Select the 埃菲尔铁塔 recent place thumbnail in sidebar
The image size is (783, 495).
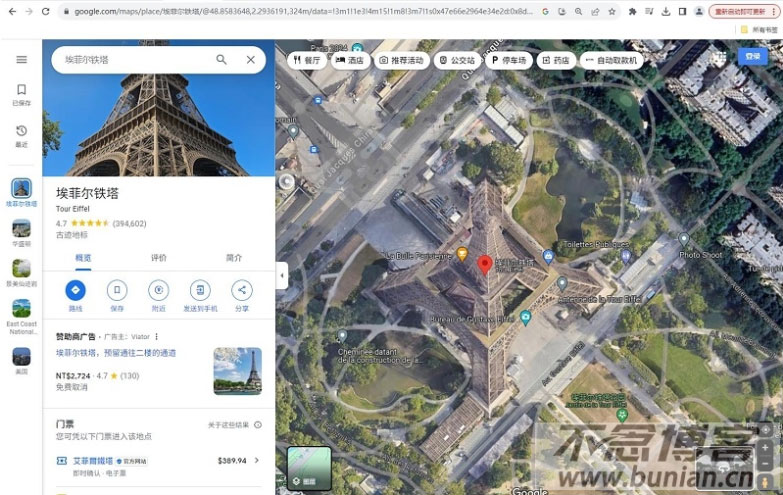[x=21, y=189]
